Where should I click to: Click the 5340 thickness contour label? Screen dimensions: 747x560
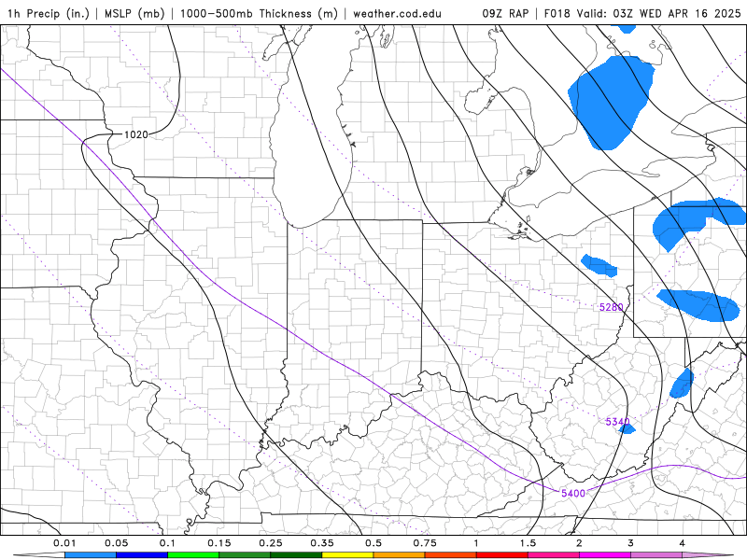click(x=617, y=422)
